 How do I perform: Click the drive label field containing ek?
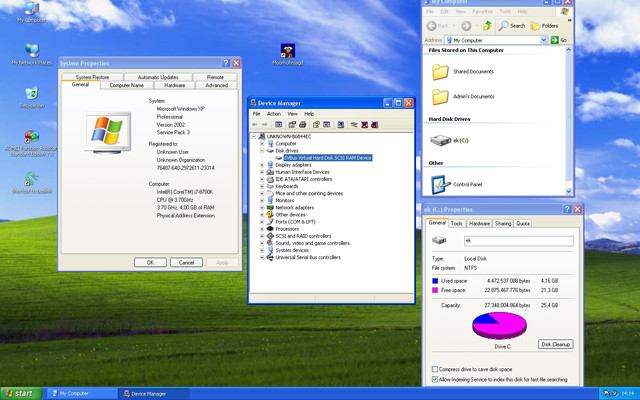[518, 241]
